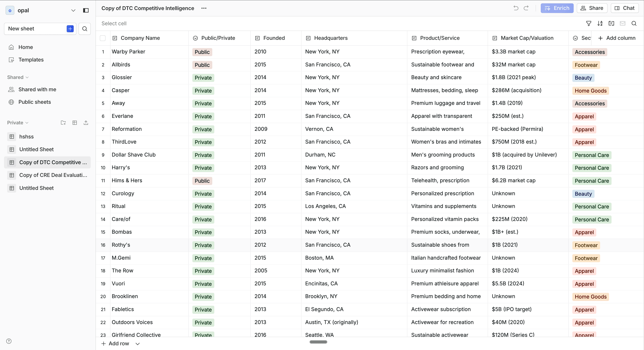Collapse the sidebar panel

point(86,10)
